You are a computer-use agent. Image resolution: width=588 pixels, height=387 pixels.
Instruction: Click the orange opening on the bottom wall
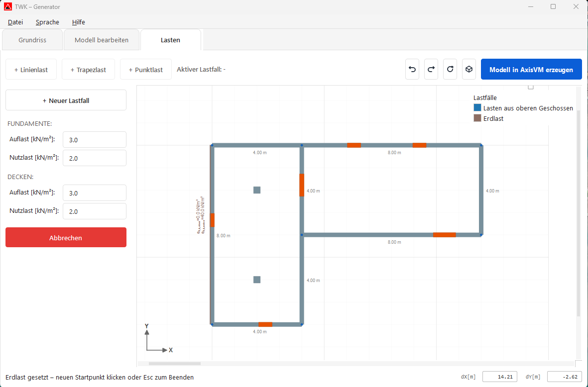pyautogui.click(x=265, y=324)
